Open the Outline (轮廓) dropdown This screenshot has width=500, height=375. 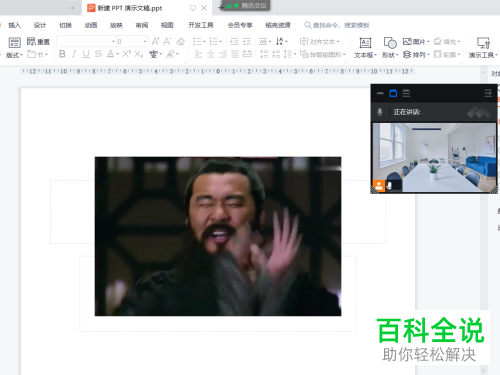tap(447, 54)
